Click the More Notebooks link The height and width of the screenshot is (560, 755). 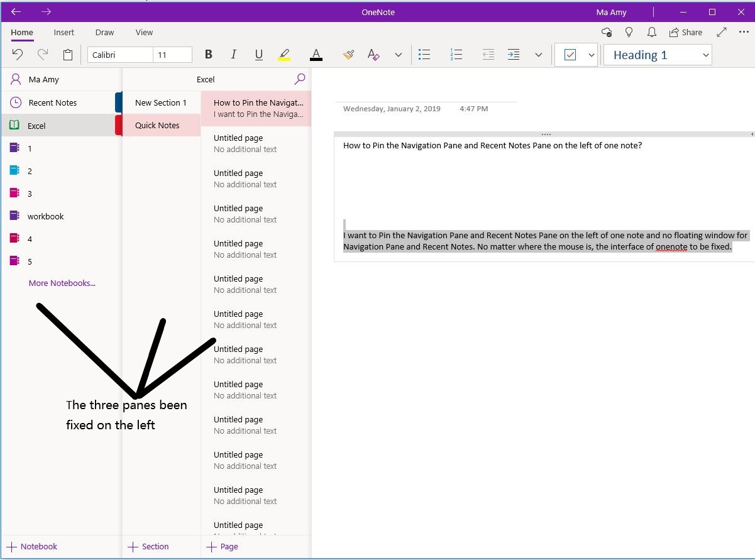pos(62,283)
